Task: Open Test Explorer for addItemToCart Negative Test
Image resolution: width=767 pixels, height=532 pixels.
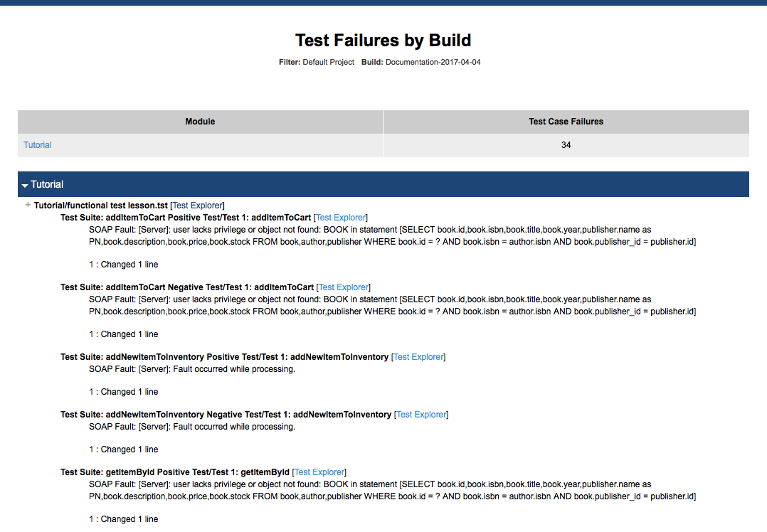Action: (x=344, y=287)
